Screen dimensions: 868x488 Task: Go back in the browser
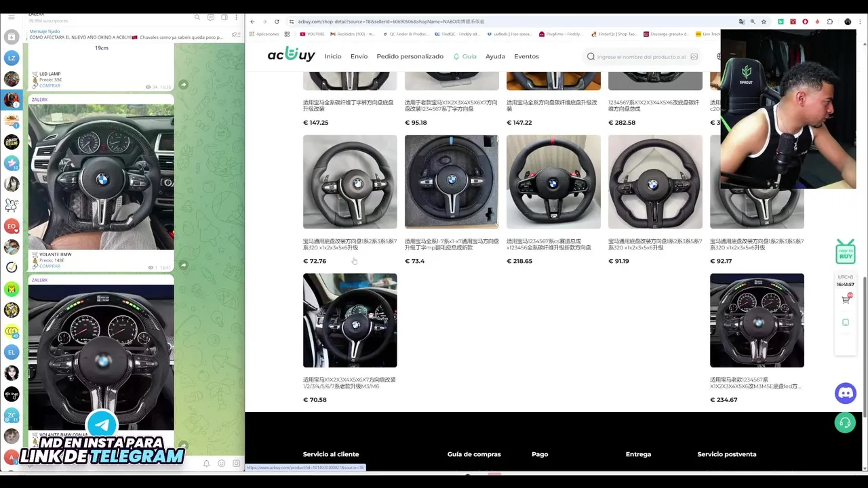point(252,22)
